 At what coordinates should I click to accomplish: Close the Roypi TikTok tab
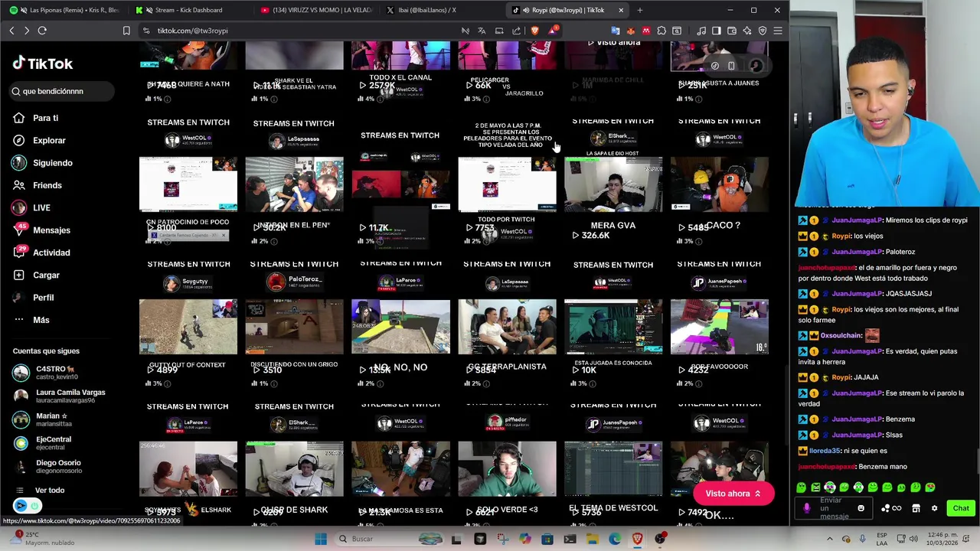coord(621,10)
